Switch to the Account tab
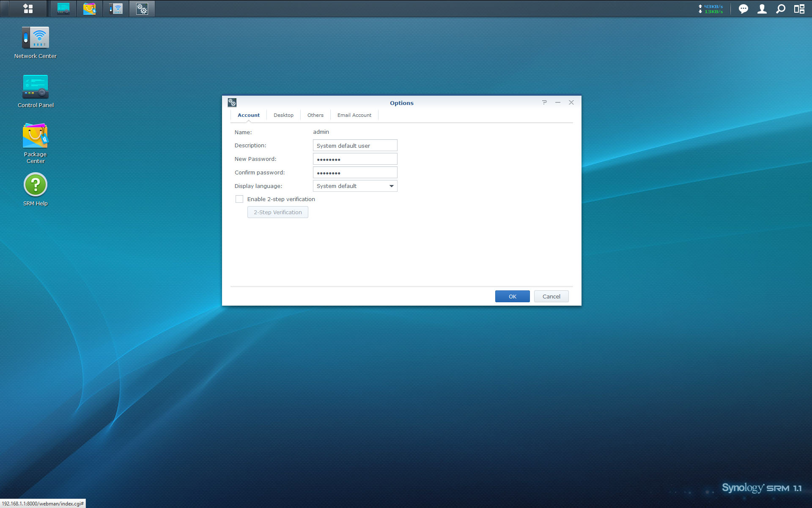Image resolution: width=812 pixels, height=508 pixels. pos(249,115)
